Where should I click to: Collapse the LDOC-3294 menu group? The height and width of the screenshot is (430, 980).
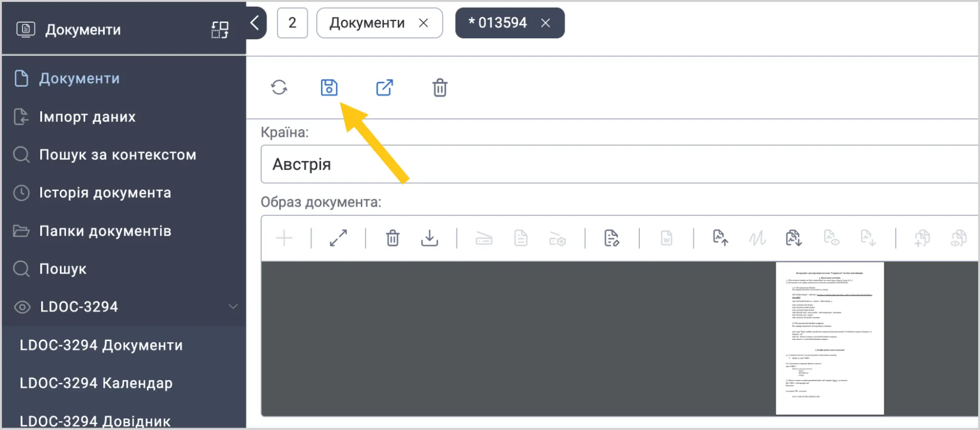[x=233, y=306]
